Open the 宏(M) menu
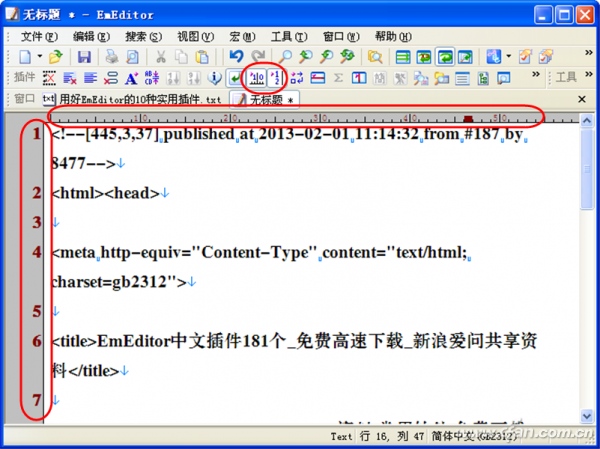Screen dimensions: 600x449 click(242, 37)
